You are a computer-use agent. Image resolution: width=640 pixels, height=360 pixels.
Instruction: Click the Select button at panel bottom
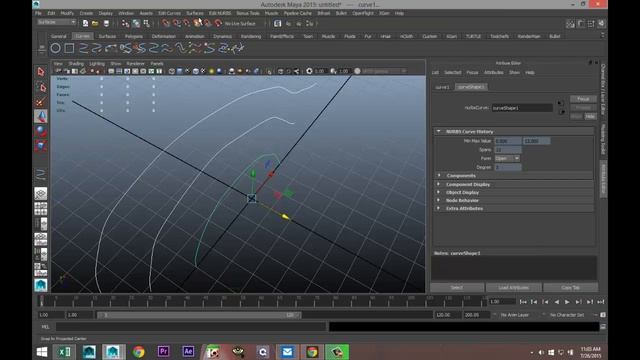pyautogui.click(x=457, y=287)
